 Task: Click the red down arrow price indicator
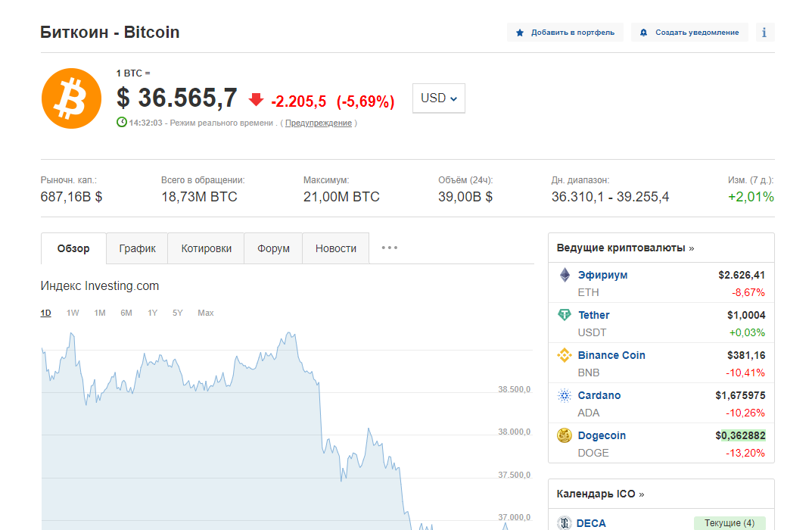[x=256, y=99]
